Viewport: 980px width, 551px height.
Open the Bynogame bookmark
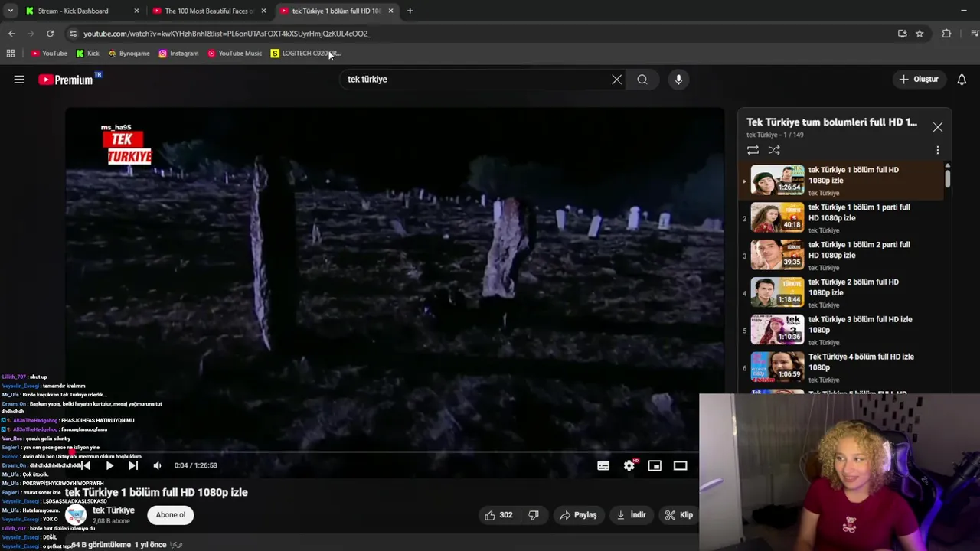point(129,54)
